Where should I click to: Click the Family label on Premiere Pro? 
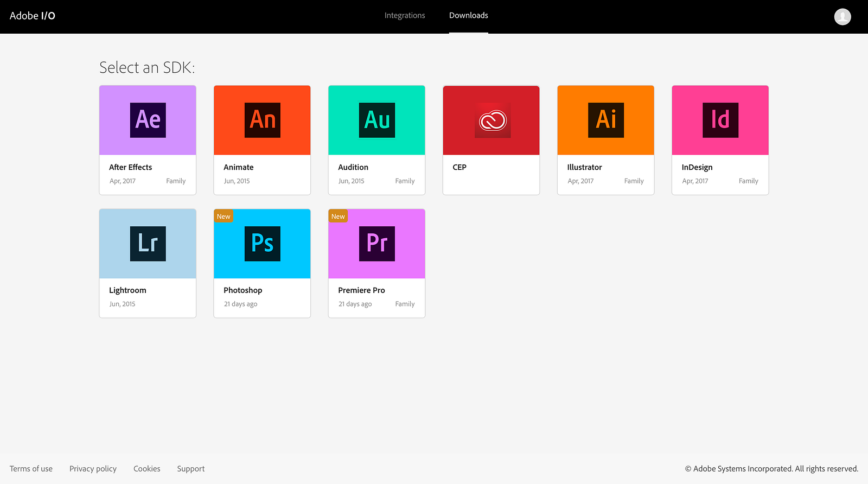405,304
